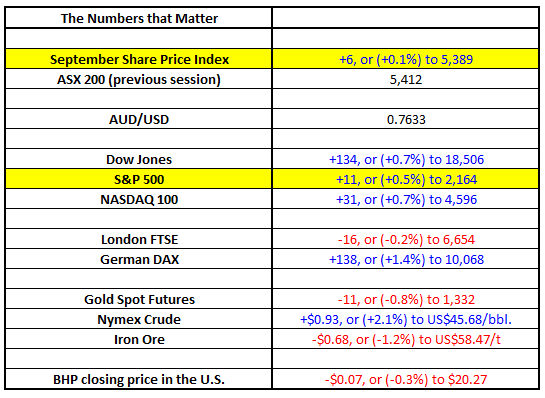Select 'The Numbers that Matter' header cell
Image resolution: width=545 pixels, height=398 pixels.
pos(139,18)
